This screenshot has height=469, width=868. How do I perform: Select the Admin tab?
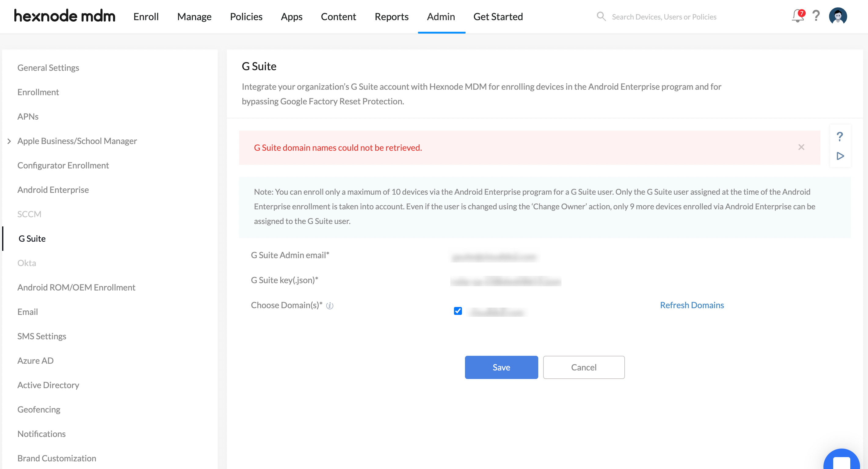(x=441, y=16)
